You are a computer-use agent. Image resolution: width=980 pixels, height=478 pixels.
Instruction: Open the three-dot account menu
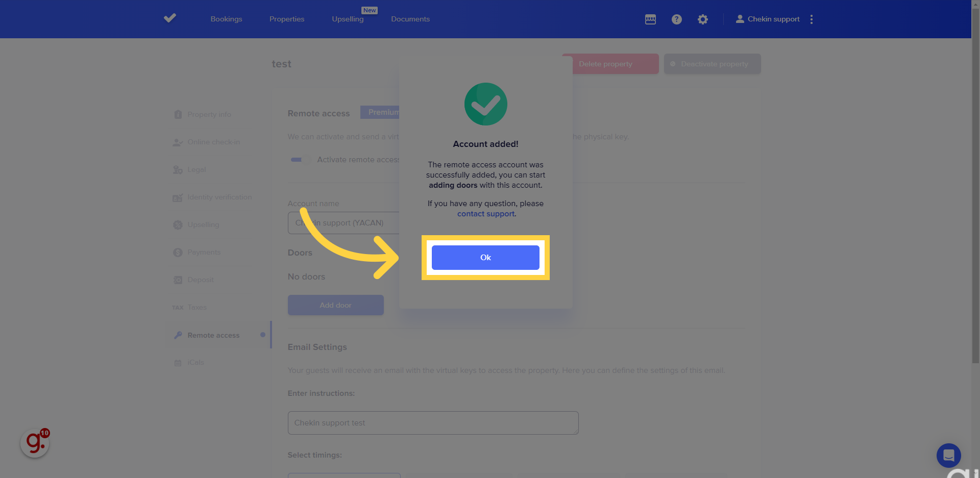811,19
